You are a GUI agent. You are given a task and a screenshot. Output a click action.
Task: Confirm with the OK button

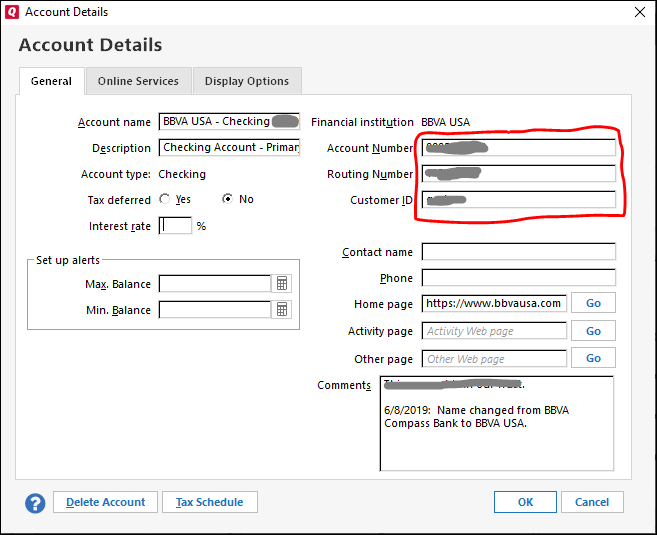point(525,502)
